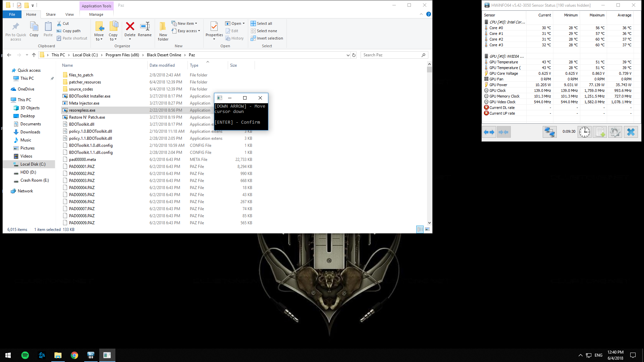
Task: Open the HWiNFO settings gear icon
Action: (x=615, y=132)
